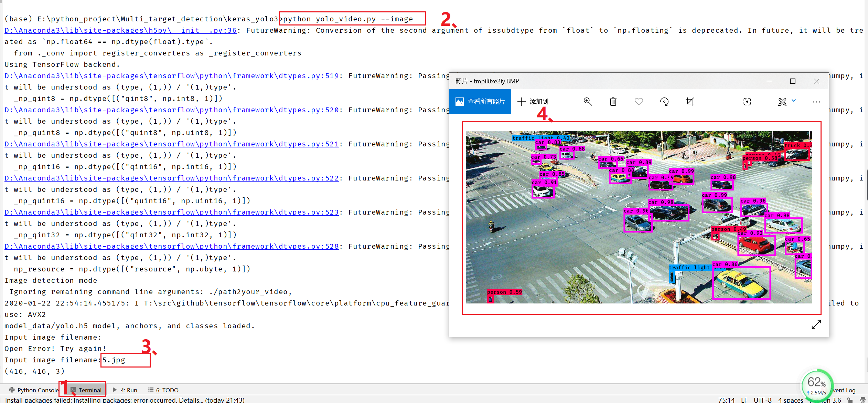Click the fullscreen expand arrow icon
This screenshot has height=403, width=868.
coord(816,324)
